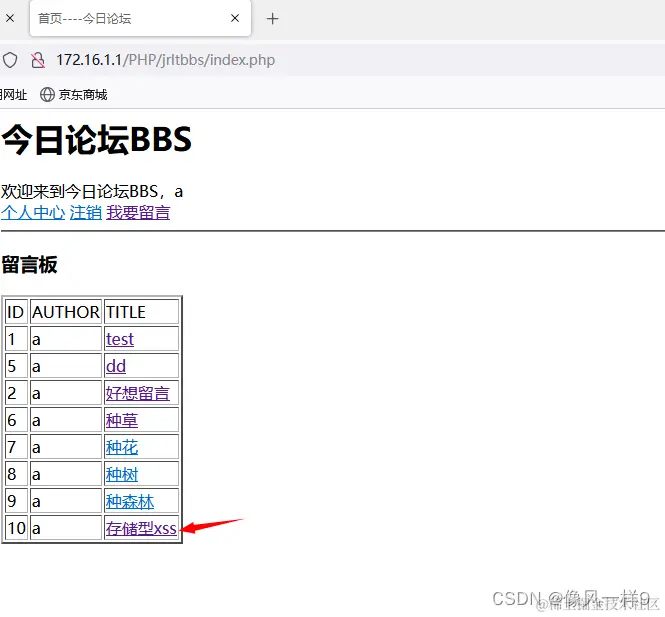This screenshot has height=617, width=665.
Task: Open the 种花 message
Action: [122, 447]
